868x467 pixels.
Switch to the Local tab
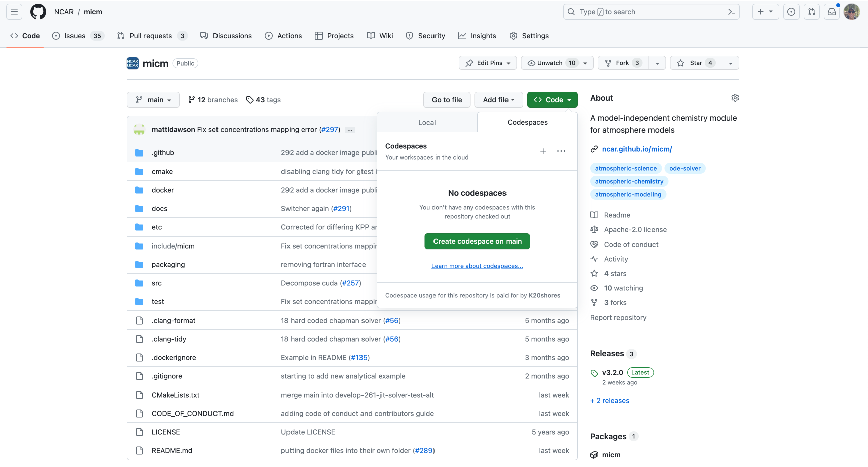(x=427, y=123)
